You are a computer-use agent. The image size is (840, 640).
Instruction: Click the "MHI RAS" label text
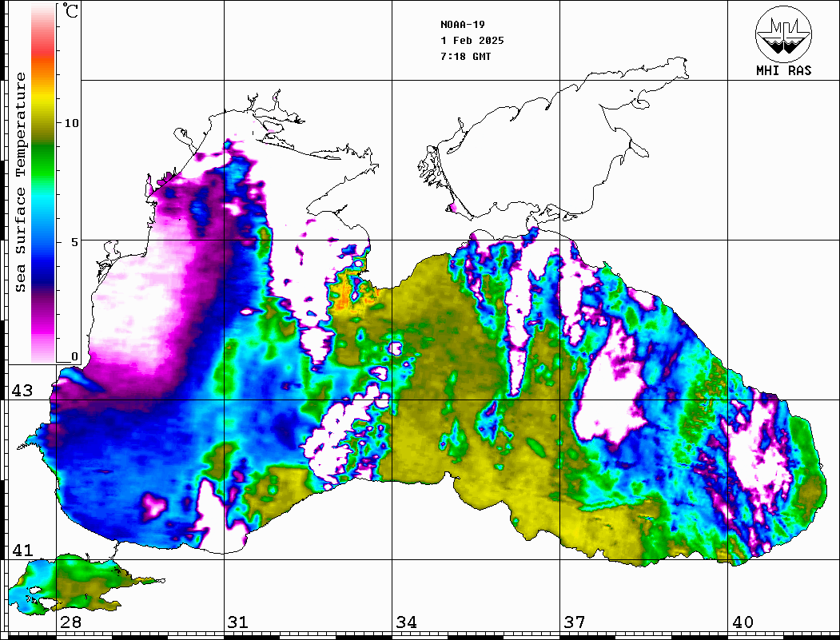pos(783,70)
